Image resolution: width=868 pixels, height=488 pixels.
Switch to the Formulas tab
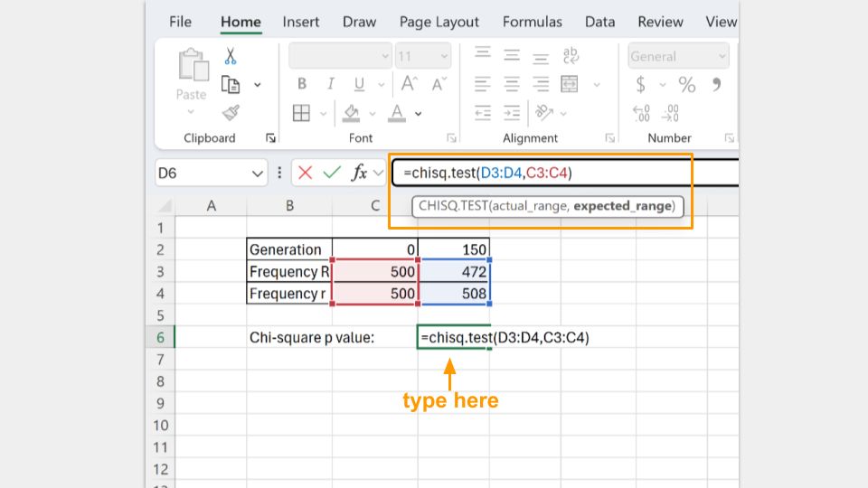(532, 22)
